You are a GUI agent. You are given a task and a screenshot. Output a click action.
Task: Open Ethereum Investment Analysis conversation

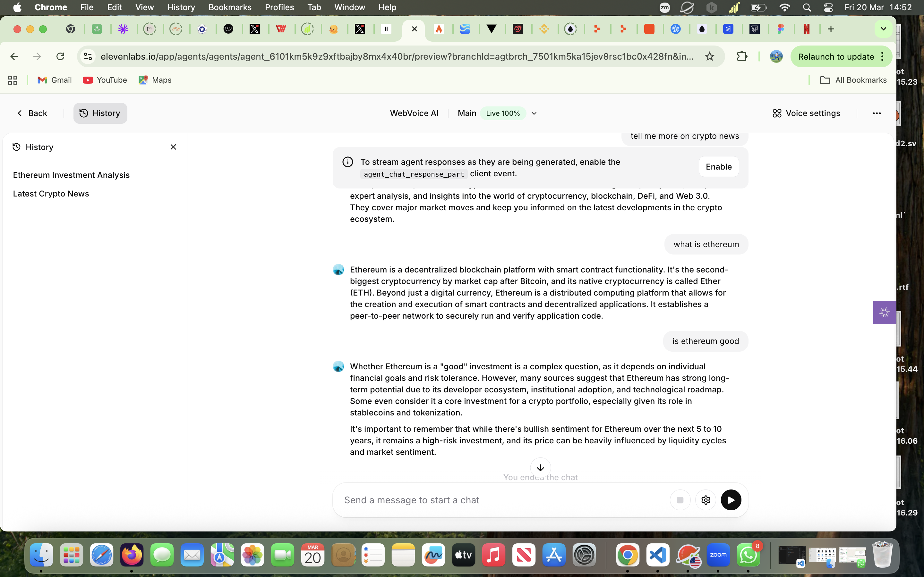coord(72,175)
